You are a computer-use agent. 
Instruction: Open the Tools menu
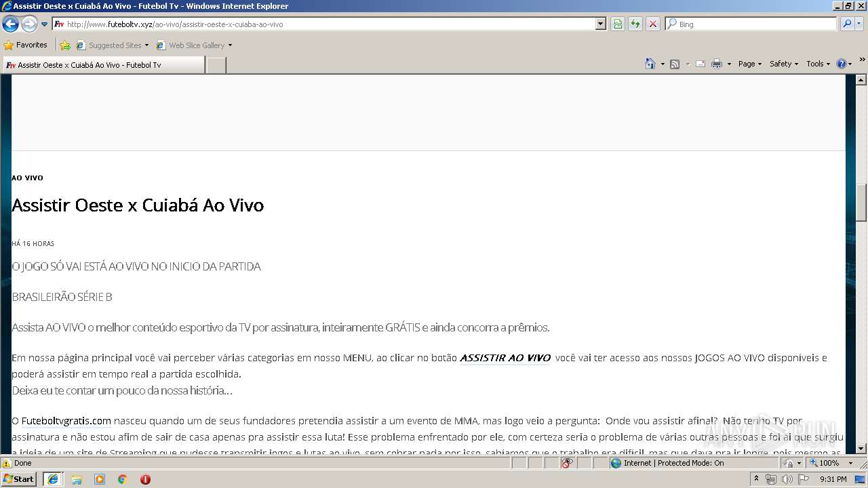818,64
